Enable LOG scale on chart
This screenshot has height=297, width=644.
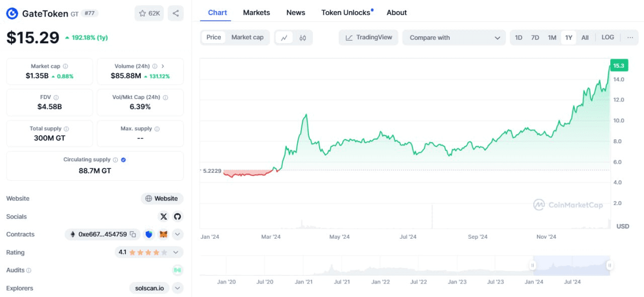[608, 37]
